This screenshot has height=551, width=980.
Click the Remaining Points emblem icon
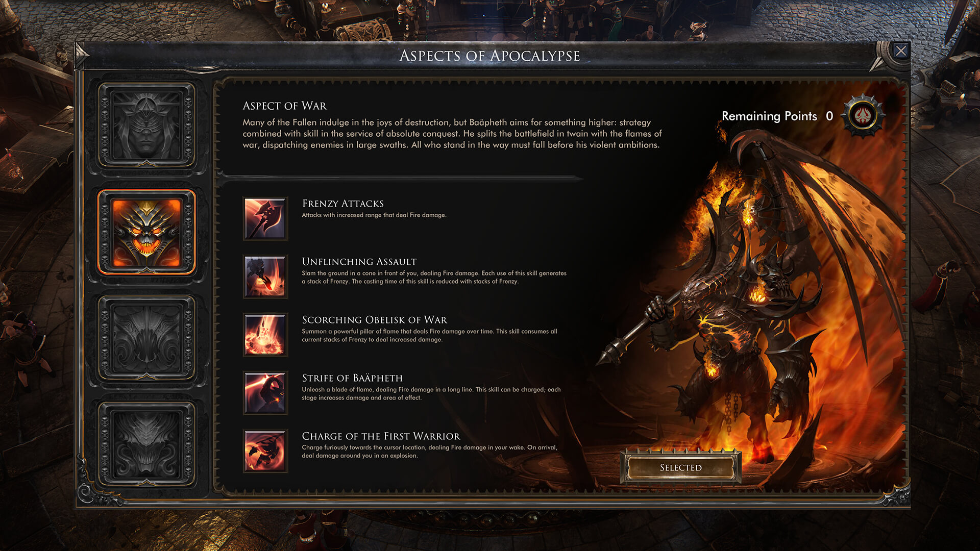[862, 116]
